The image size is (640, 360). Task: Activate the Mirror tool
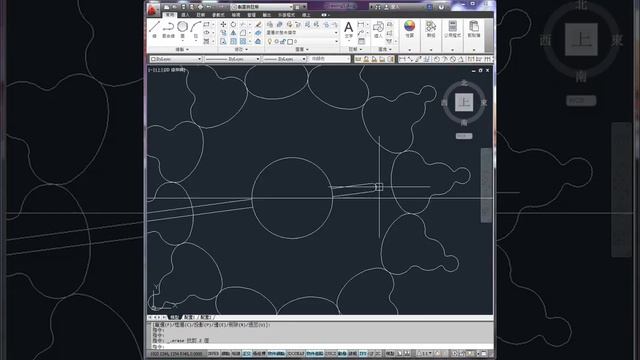coord(233,33)
